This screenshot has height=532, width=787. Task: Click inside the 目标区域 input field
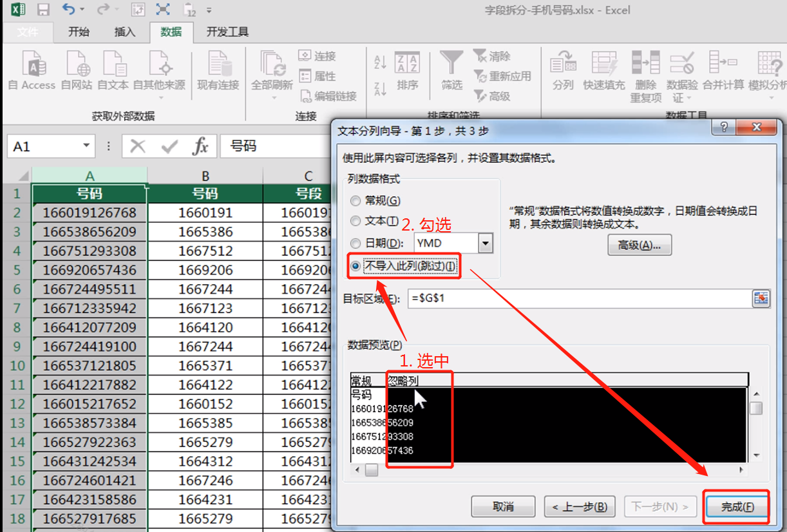tap(580, 299)
